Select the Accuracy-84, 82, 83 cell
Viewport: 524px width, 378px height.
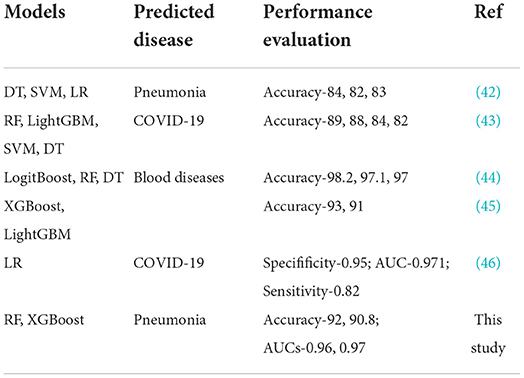point(324,92)
